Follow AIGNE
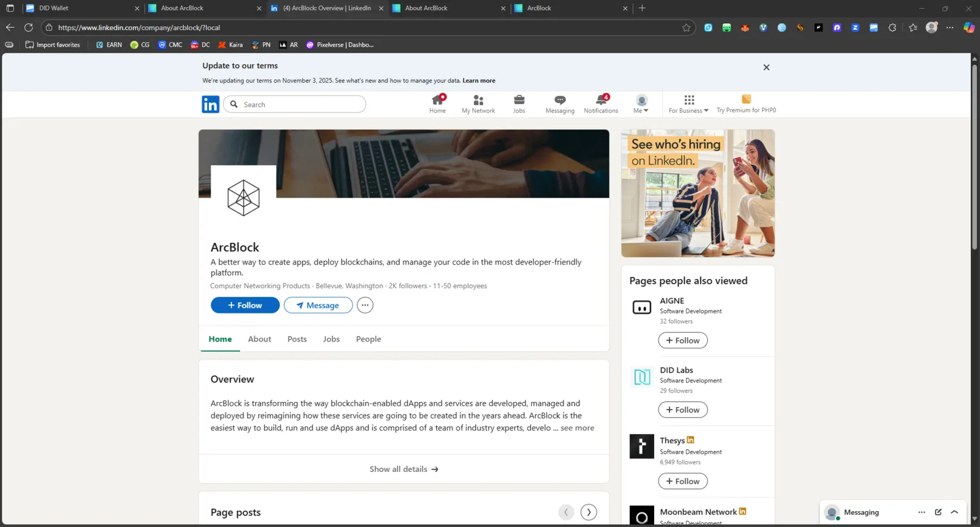Screen dimensions: 980x527 pyautogui.click(x=683, y=340)
